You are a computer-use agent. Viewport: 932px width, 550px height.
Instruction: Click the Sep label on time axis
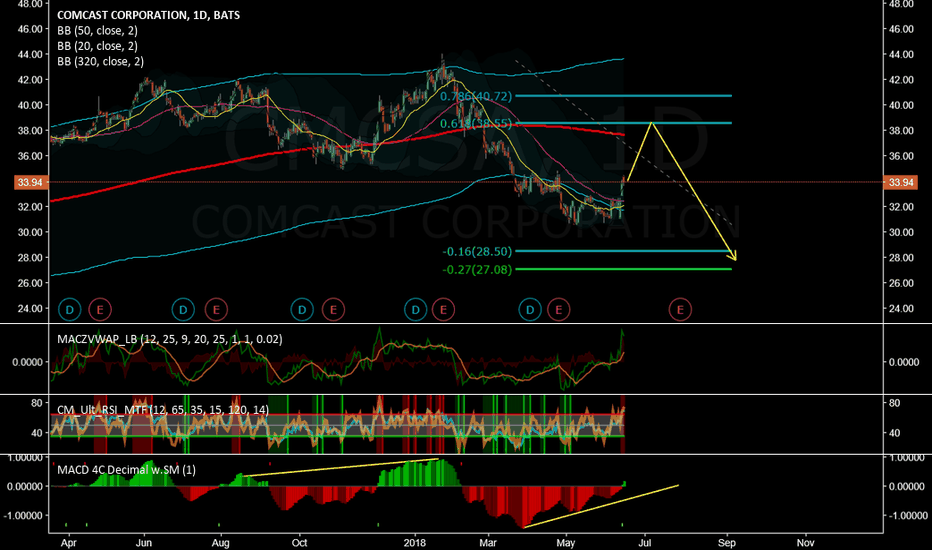click(x=727, y=542)
